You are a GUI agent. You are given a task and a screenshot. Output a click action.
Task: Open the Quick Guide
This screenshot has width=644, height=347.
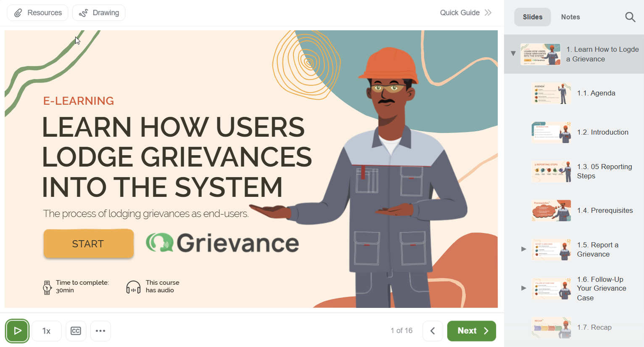[x=465, y=13]
